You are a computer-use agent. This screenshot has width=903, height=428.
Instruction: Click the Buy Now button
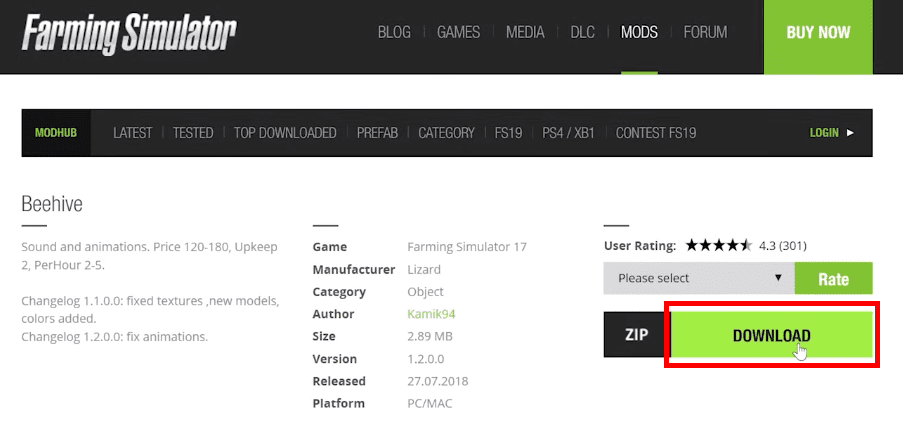pos(818,32)
